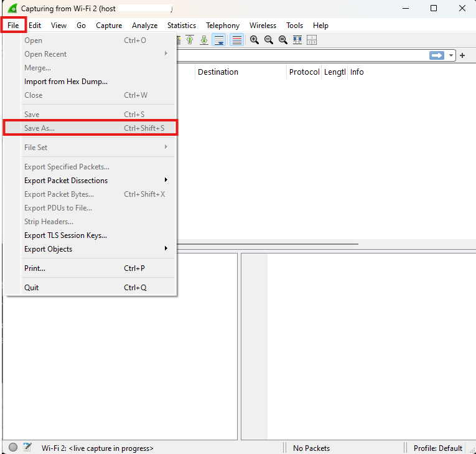The image size is (476, 454).
Task: Apply the display filter with blue arrow
Action: (x=437, y=55)
